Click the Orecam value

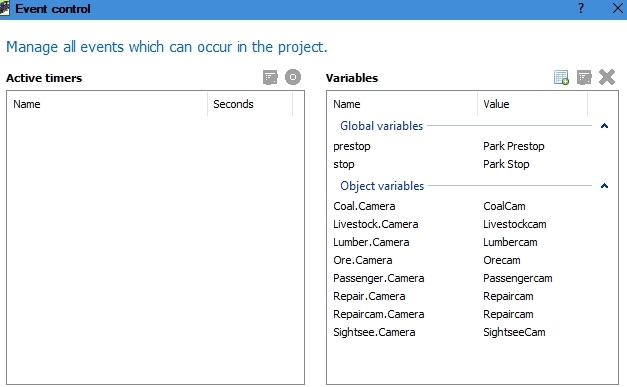point(502,260)
